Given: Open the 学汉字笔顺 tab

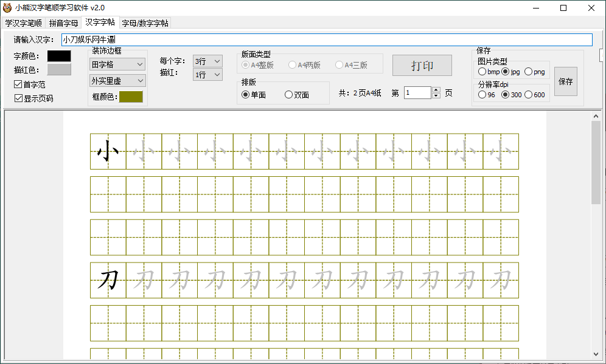Looking at the screenshot, I should (x=24, y=22).
